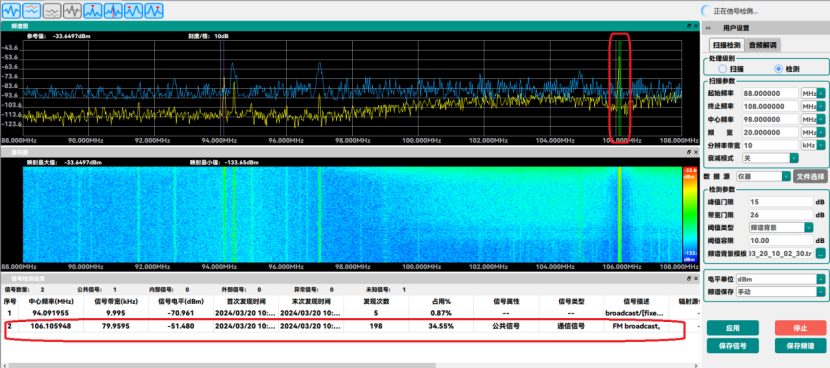Screen dimensions: 830x368
Task: Click the left-peak marker icon
Action: [x=133, y=11]
